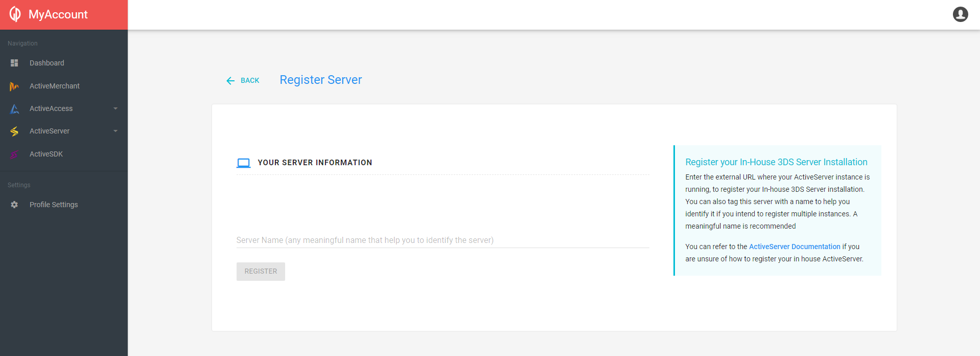Expand the ActiveServer dropdown arrow
The width and height of the screenshot is (980, 356).
[115, 131]
